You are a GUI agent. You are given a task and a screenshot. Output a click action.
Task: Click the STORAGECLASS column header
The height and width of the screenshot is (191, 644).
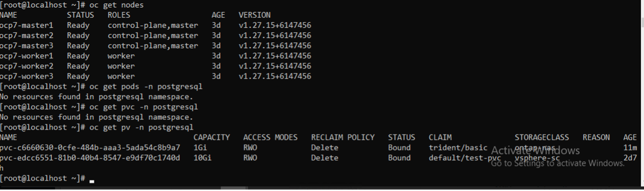[542, 137]
